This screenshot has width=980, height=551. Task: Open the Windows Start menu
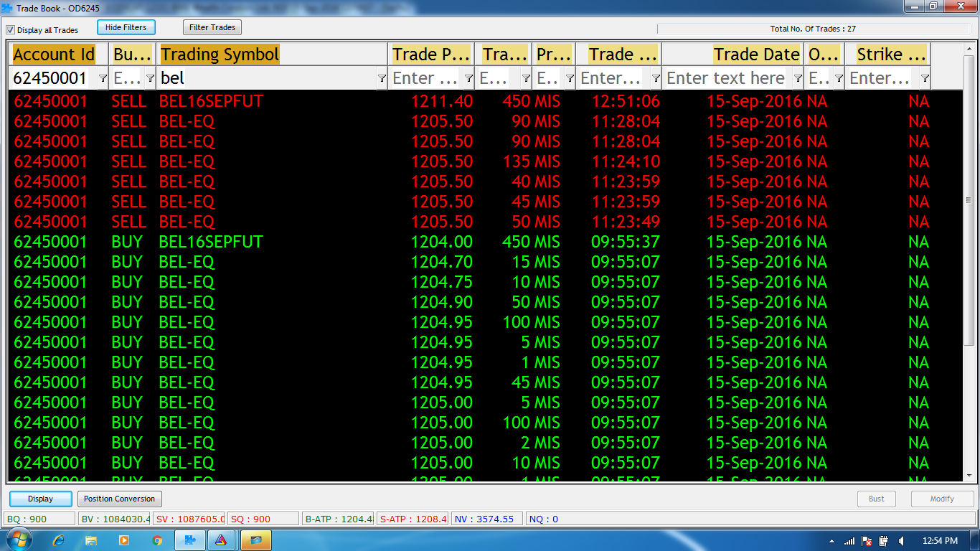click(17, 540)
